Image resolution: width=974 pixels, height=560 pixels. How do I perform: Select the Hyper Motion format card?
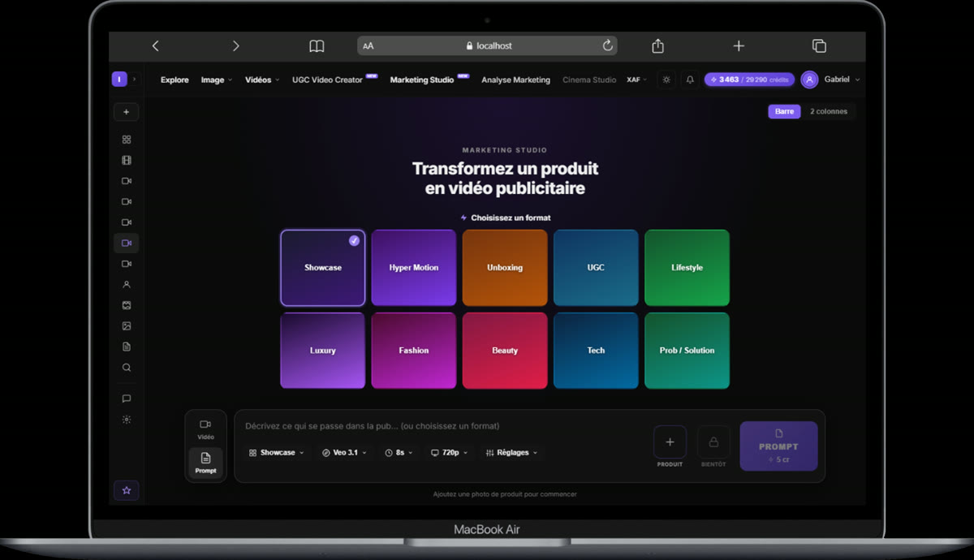(x=414, y=268)
